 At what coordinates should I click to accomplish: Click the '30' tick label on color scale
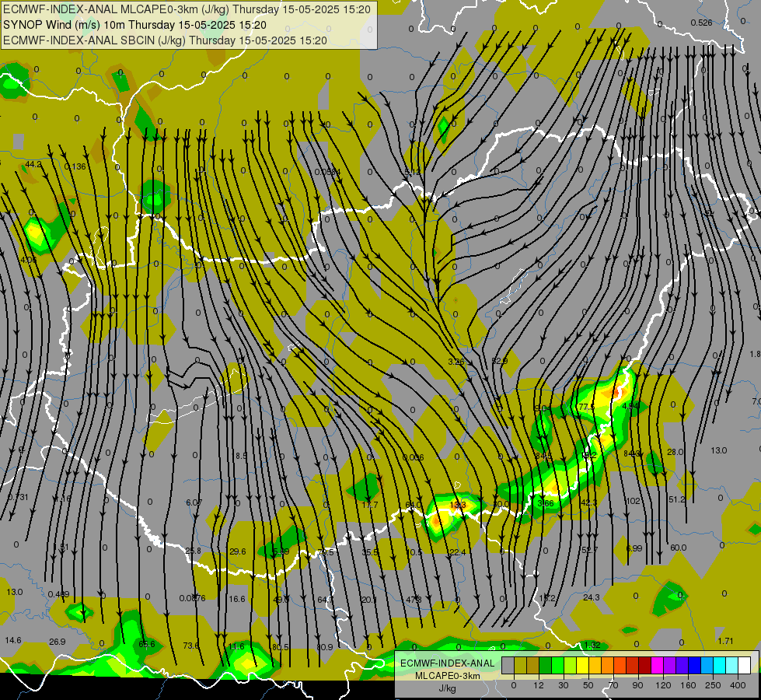564,685
